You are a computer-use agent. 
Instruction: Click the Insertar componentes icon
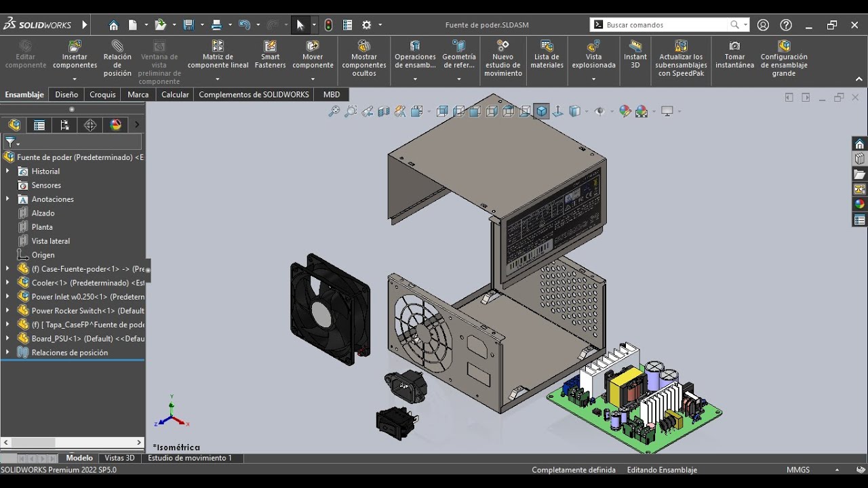(75, 46)
